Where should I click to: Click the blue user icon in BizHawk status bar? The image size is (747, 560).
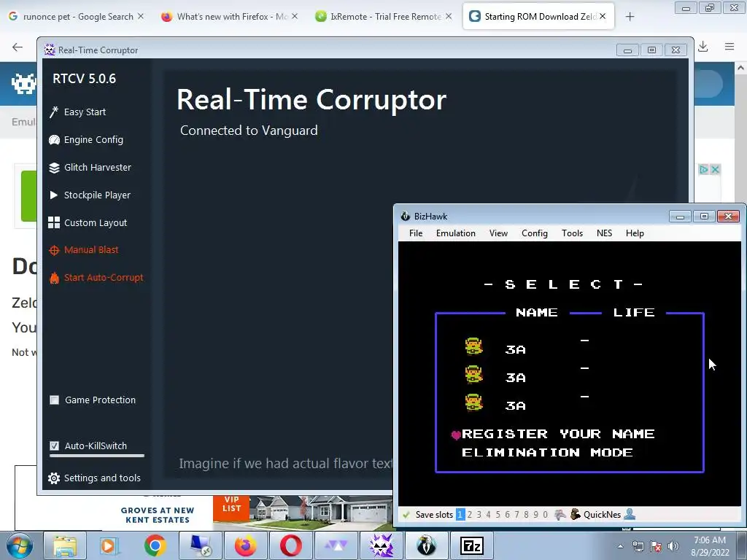(630, 514)
